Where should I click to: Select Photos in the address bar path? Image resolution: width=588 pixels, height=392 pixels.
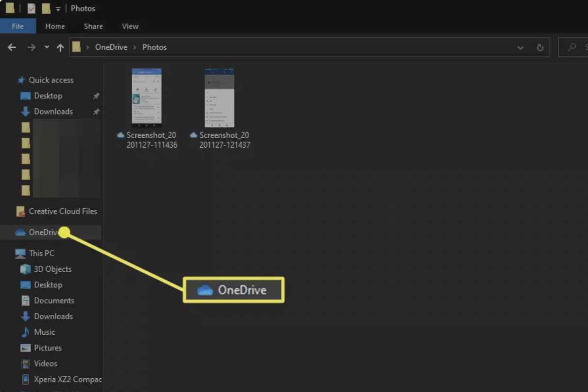click(x=154, y=47)
